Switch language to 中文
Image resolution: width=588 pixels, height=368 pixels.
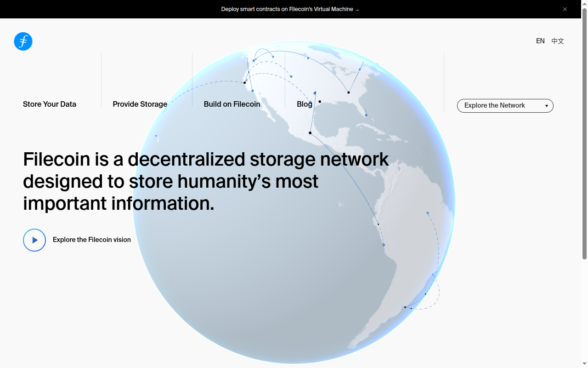[558, 41]
